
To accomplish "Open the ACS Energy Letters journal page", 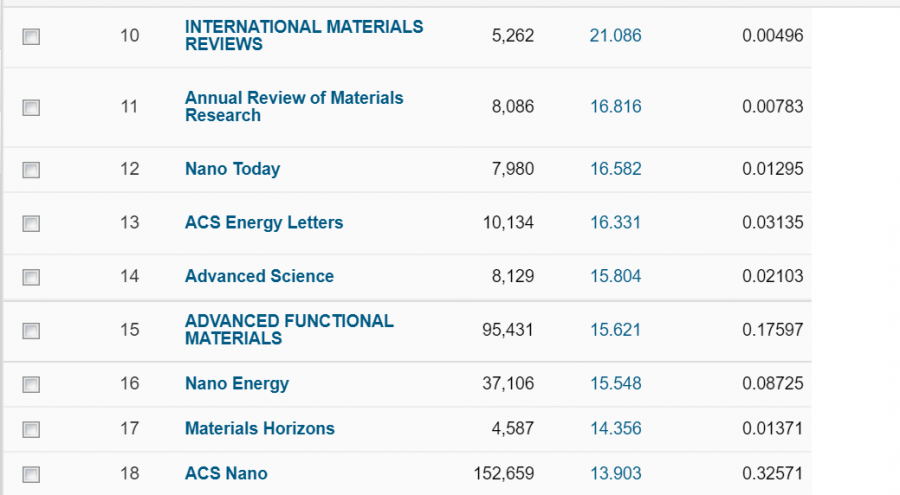I will tap(263, 222).
